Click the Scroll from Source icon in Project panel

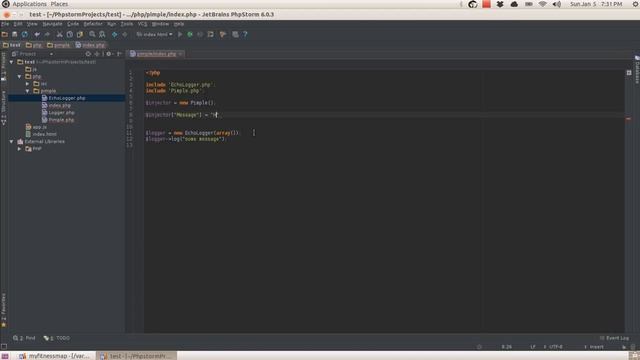(88, 54)
